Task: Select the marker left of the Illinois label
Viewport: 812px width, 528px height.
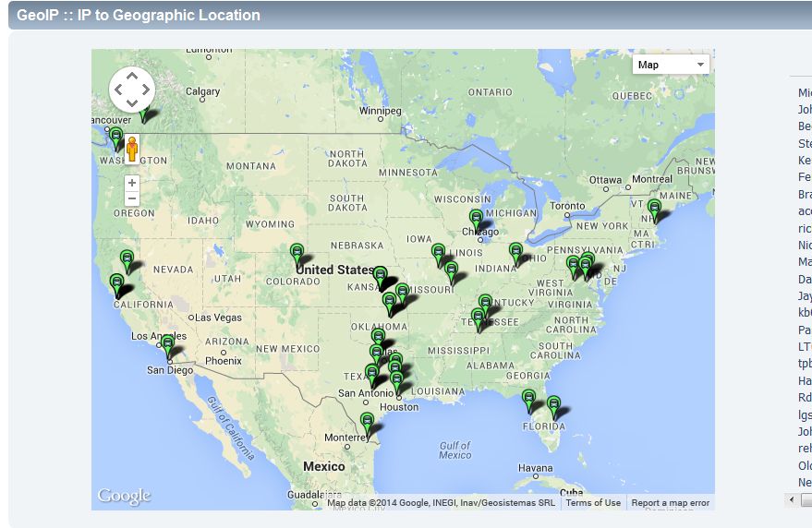Action: [438, 253]
